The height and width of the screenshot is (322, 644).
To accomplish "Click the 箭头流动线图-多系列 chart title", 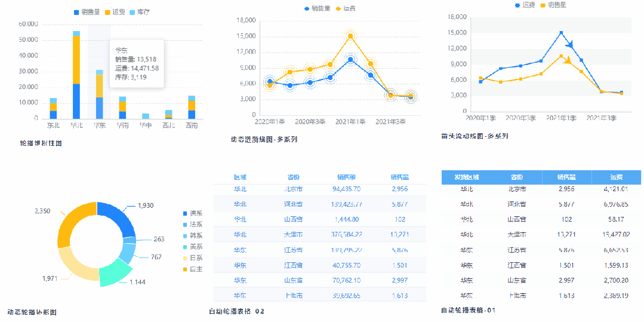I will pyautogui.click(x=474, y=136).
